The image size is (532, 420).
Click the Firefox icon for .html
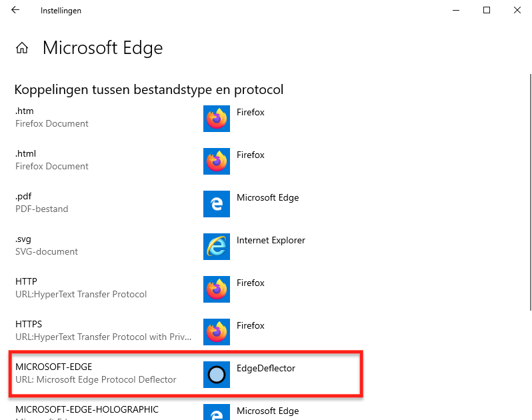(x=216, y=161)
